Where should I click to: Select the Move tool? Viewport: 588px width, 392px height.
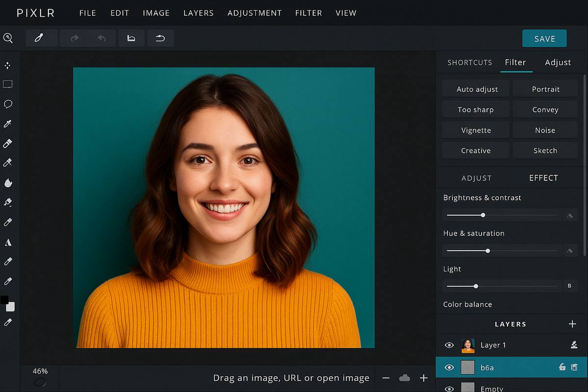8,65
